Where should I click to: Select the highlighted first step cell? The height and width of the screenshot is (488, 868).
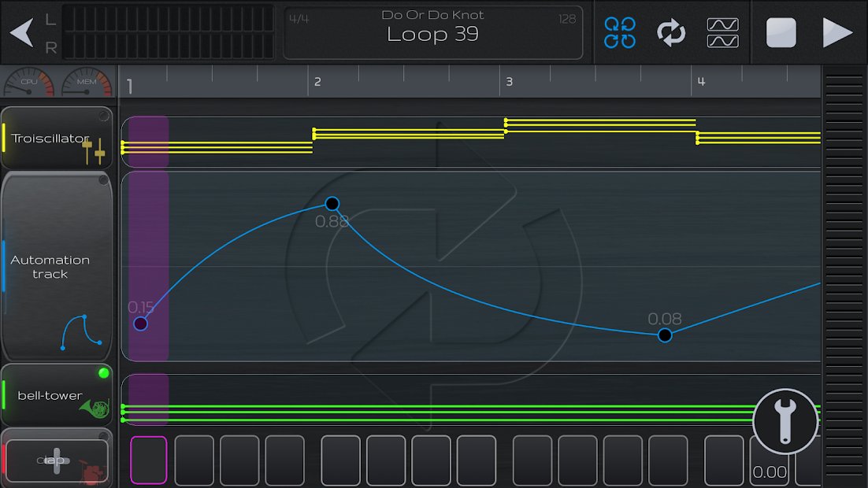[x=149, y=460]
